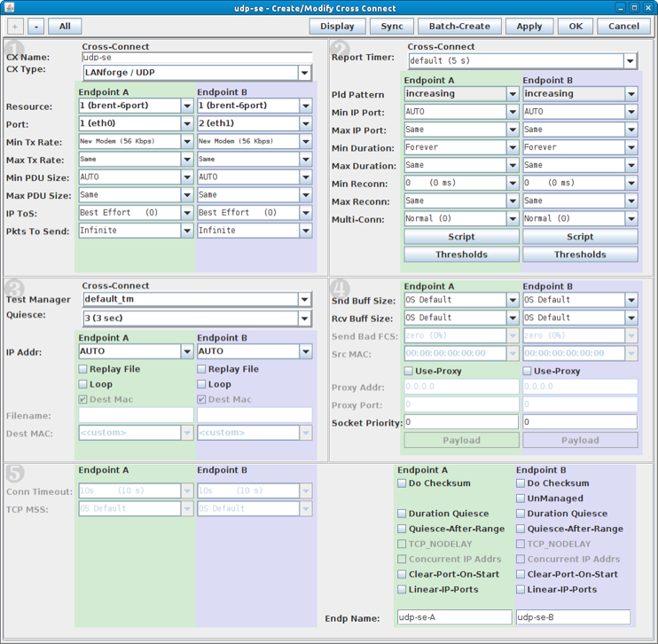
Task: Click the Apply button
Action: (529, 27)
